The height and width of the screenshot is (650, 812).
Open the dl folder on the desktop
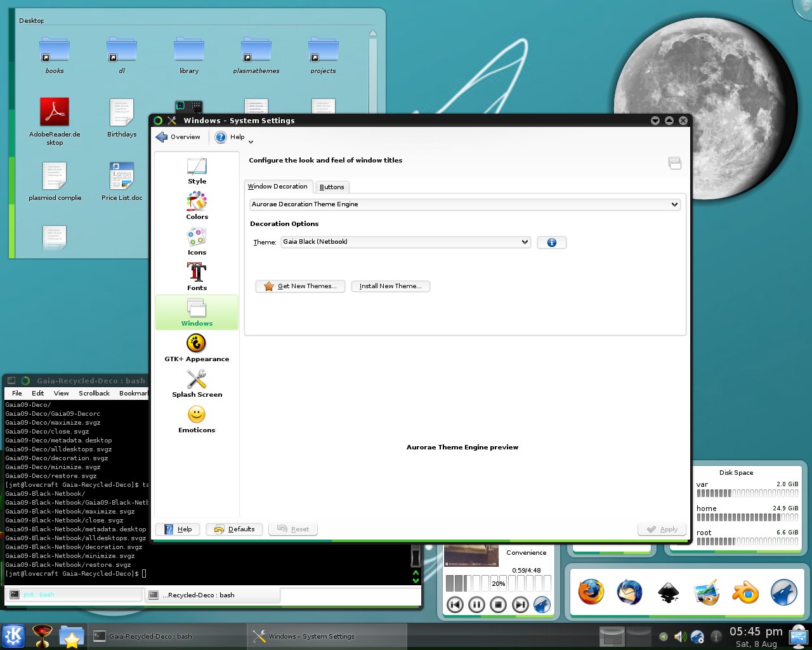[122, 56]
